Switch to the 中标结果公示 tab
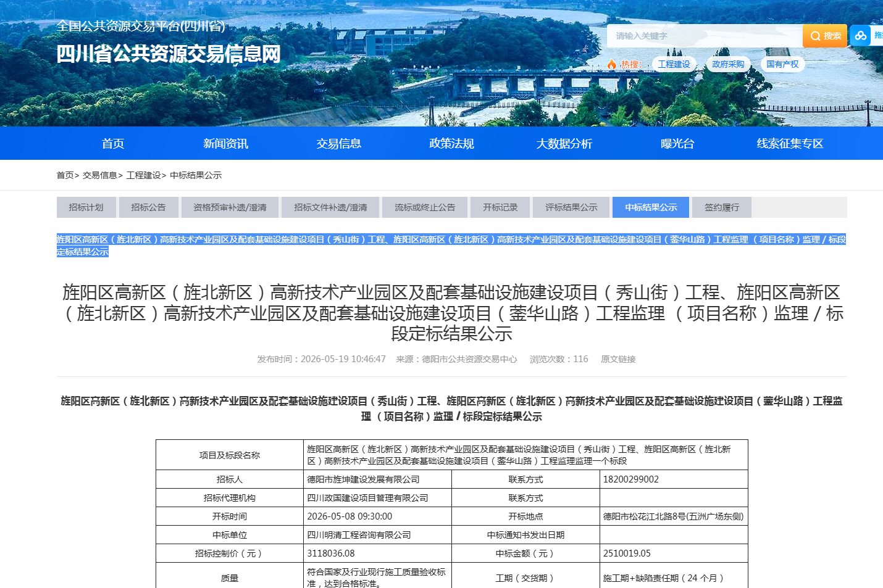This screenshot has height=588, width=883. [651, 207]
